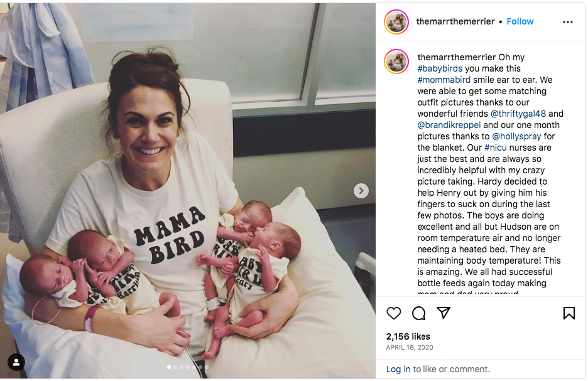Open themarrthemerrier header profile picture
588x381 pixels.
pos(396,22)
